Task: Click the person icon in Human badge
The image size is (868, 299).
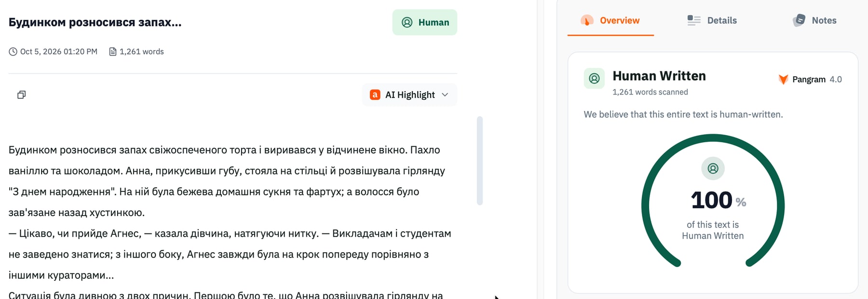Action: pyautogui.click(x=407, y=22)
